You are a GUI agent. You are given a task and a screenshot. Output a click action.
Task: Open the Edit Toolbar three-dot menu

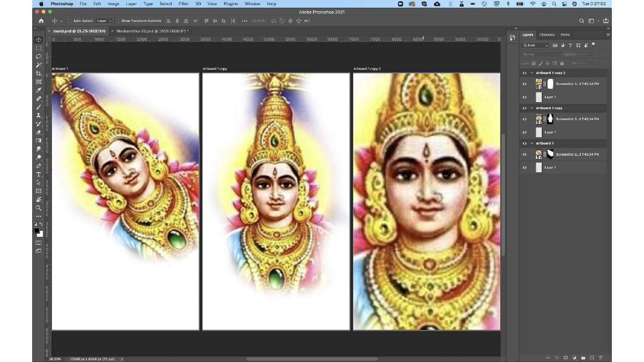[39, 216]
